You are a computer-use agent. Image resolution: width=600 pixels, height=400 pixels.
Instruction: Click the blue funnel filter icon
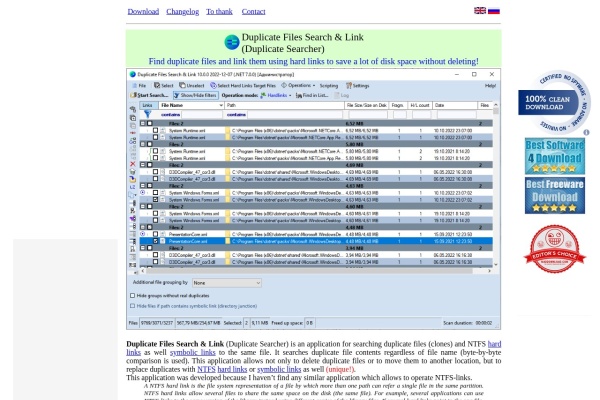147,114
